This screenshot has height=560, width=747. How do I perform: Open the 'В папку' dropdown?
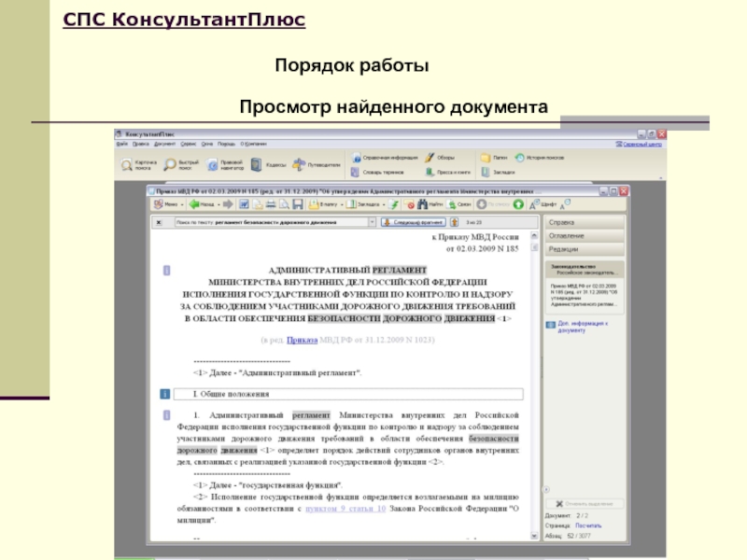click(x=340, y=203)
